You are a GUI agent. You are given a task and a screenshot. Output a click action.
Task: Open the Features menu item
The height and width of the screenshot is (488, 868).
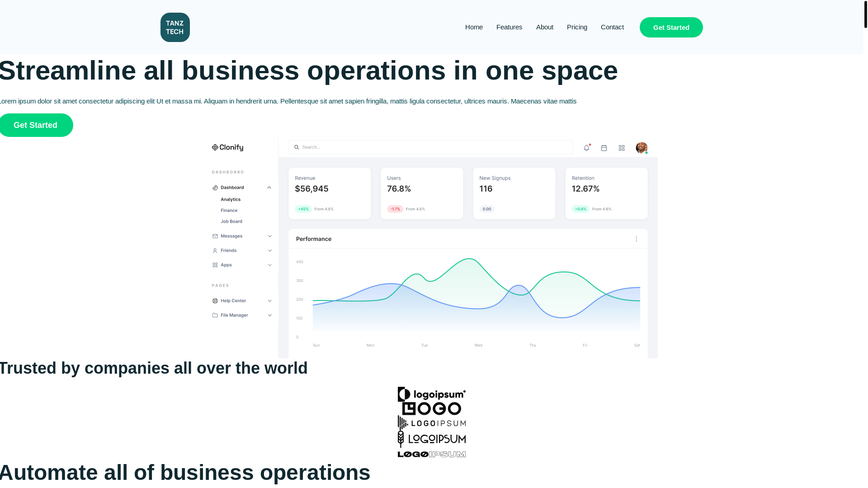point(509,27)
